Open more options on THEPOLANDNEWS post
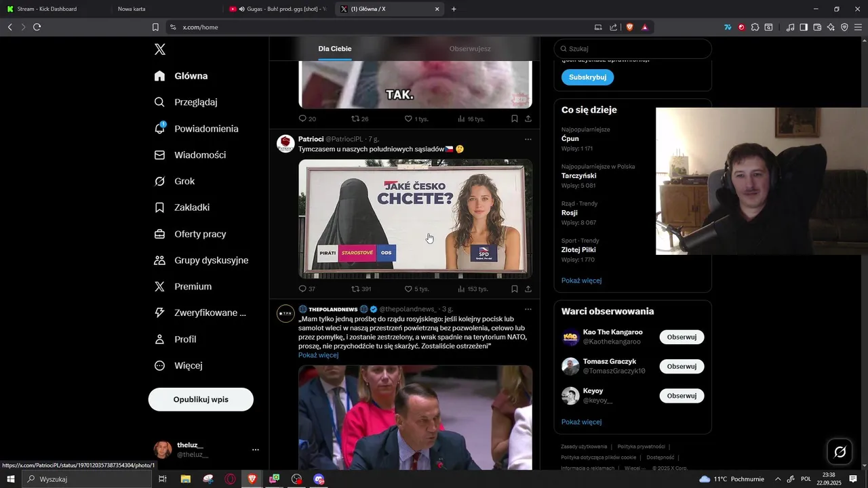The height and width of the screenshot is (488, 868). 528,309
